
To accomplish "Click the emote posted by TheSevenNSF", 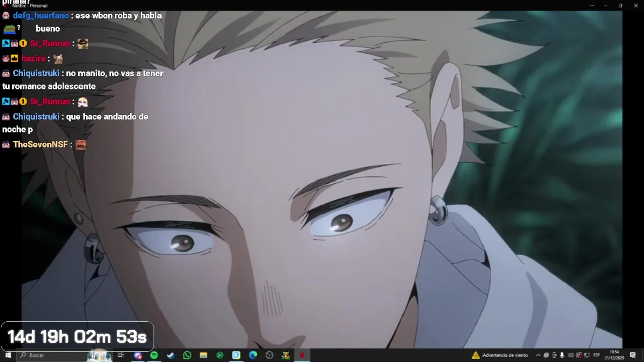I will 81,145.
